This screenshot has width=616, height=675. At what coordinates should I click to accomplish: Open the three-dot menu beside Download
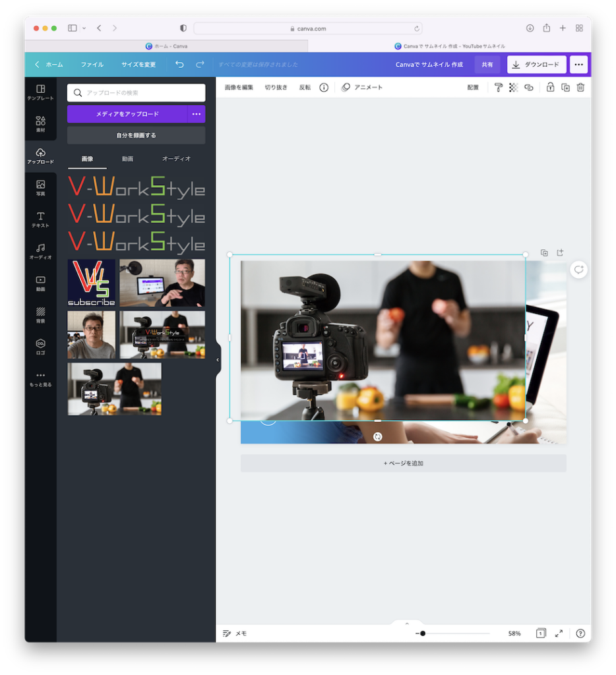click(578, 64)
